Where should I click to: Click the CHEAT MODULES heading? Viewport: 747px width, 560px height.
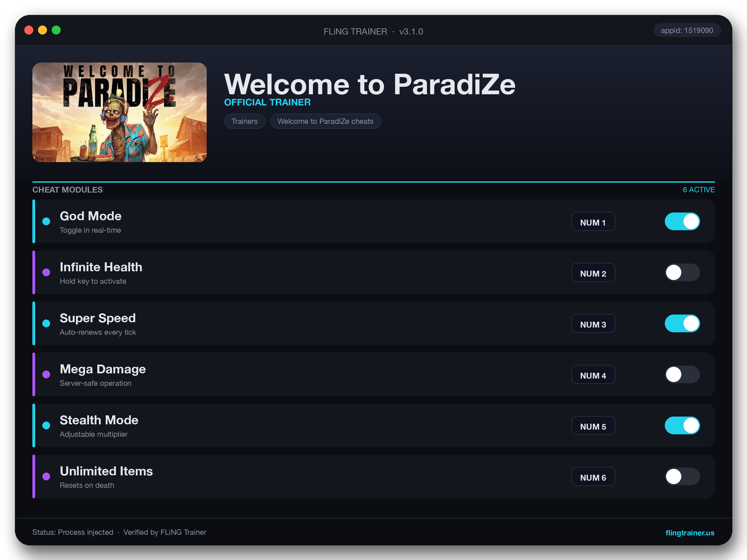(68, 190)
